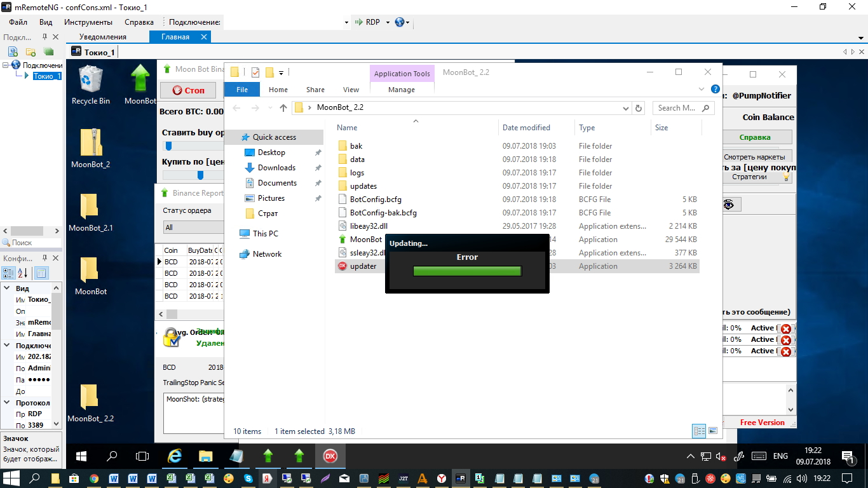Screen dimensions: 868x488
Task: Select the Downloads item in Explorer sidebar
Action: 276,168
